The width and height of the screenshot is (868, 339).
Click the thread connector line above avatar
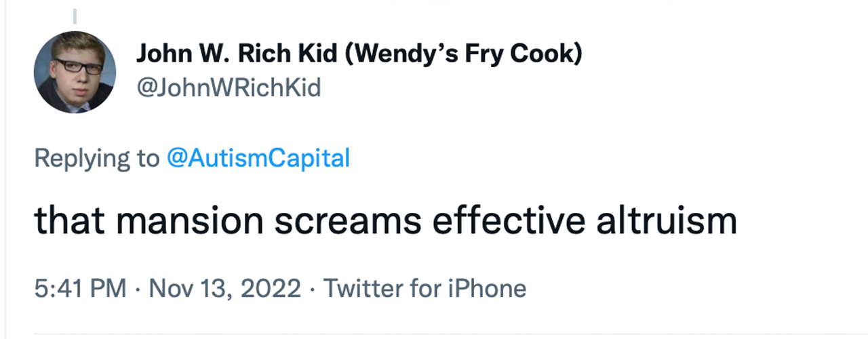point(75,16)
